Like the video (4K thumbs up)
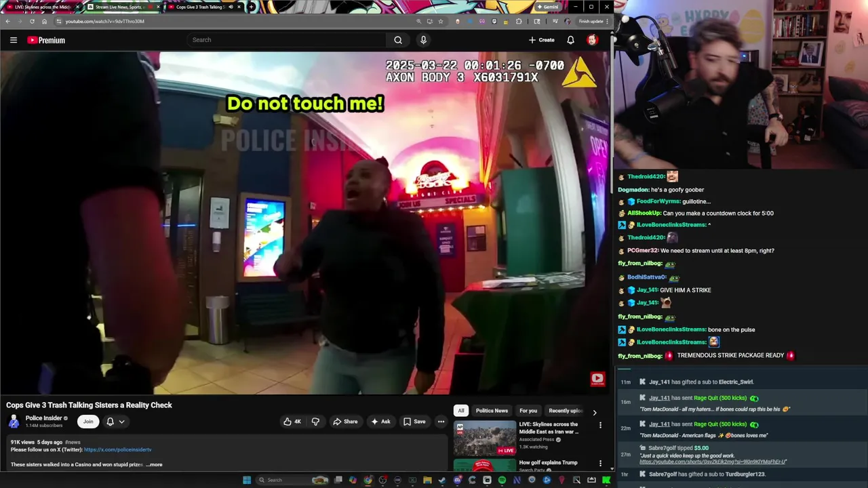 click(x=292, y=422)
